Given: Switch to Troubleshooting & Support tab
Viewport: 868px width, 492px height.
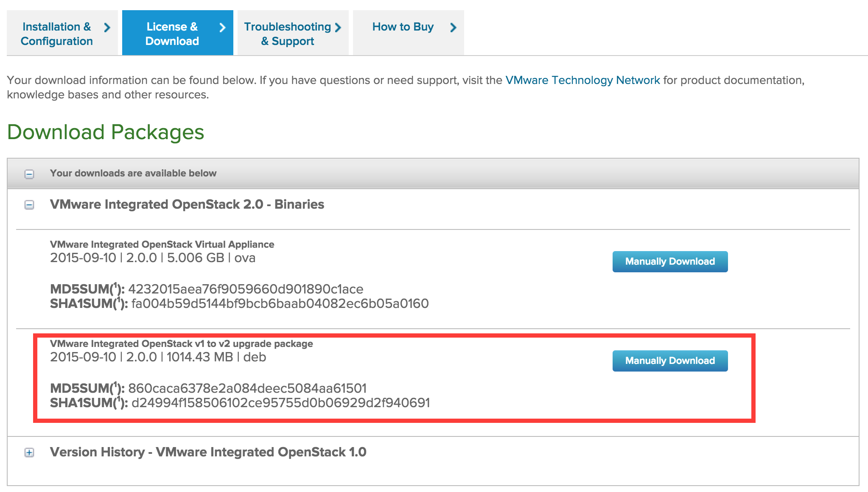Looking at the screenshot, I should pyautogui.click(x=287, y=34).
